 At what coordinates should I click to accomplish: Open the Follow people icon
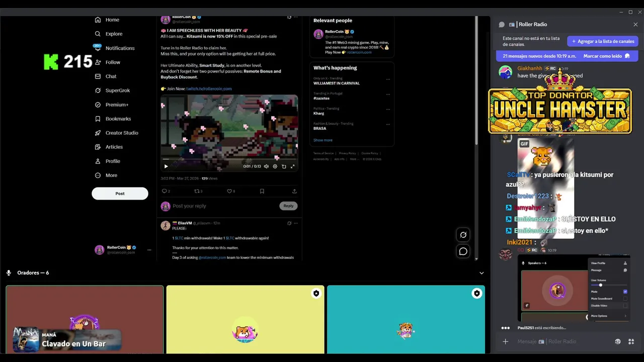coord(98,62)
